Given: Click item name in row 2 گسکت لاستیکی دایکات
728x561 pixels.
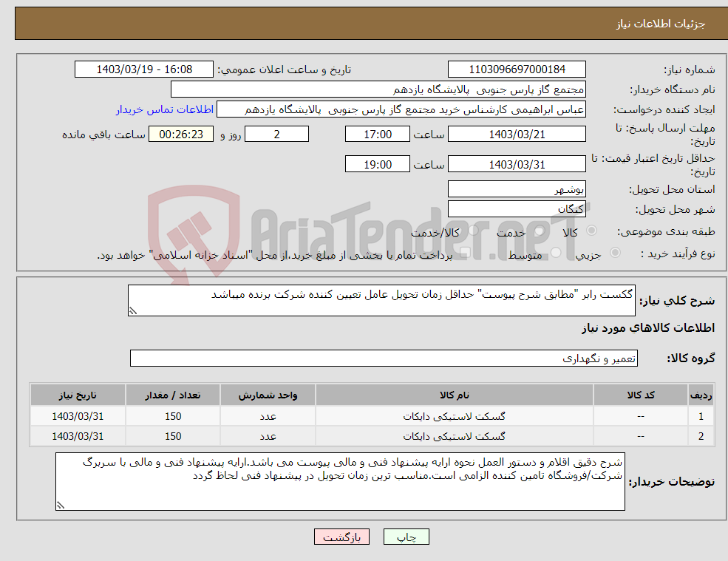Looking at the screenshot, I should point(454,437).
